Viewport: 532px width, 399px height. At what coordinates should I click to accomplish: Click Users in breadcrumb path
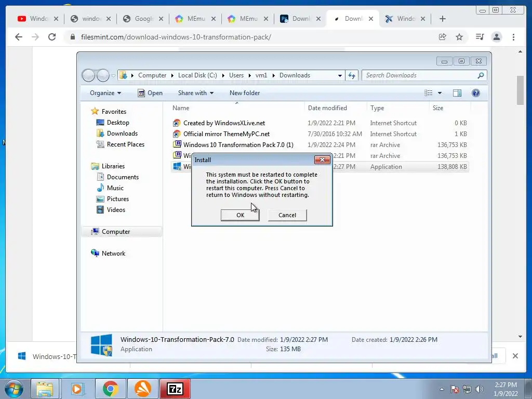coord(236,75)
